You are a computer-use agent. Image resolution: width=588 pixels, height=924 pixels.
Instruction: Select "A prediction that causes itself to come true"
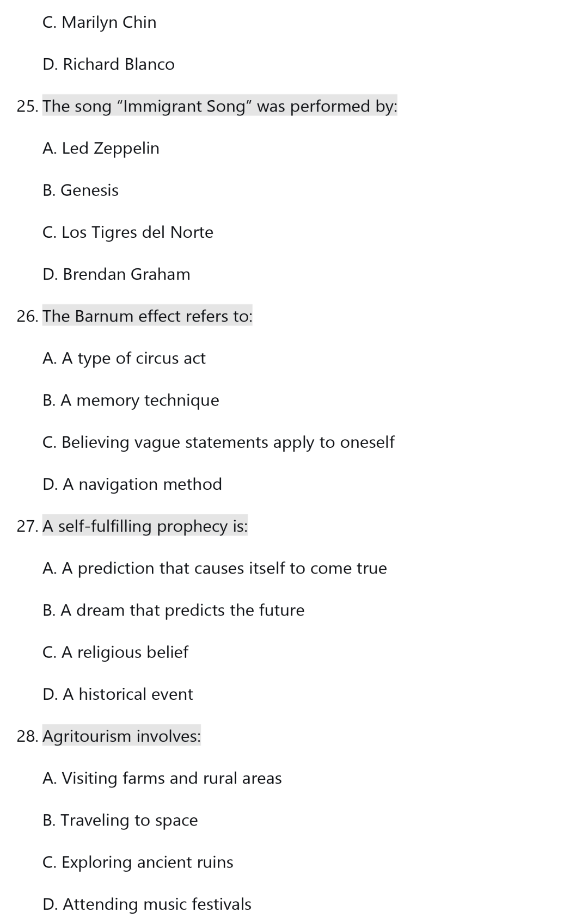215,568
